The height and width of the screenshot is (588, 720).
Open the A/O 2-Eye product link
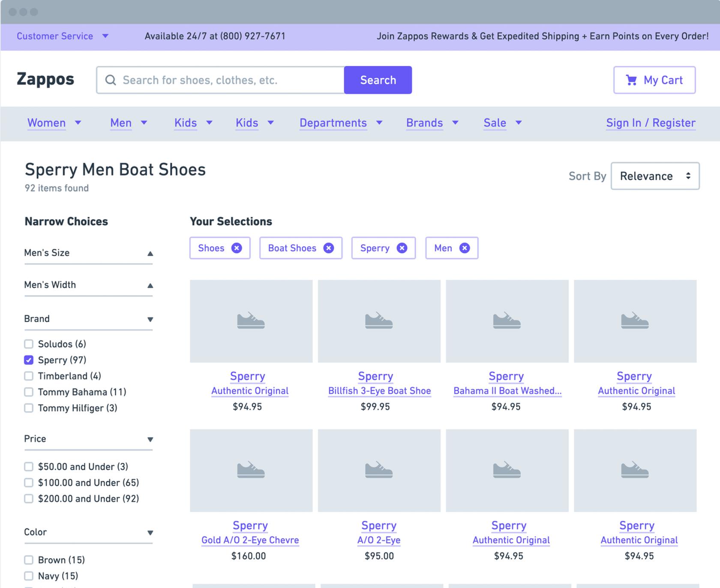379,540
